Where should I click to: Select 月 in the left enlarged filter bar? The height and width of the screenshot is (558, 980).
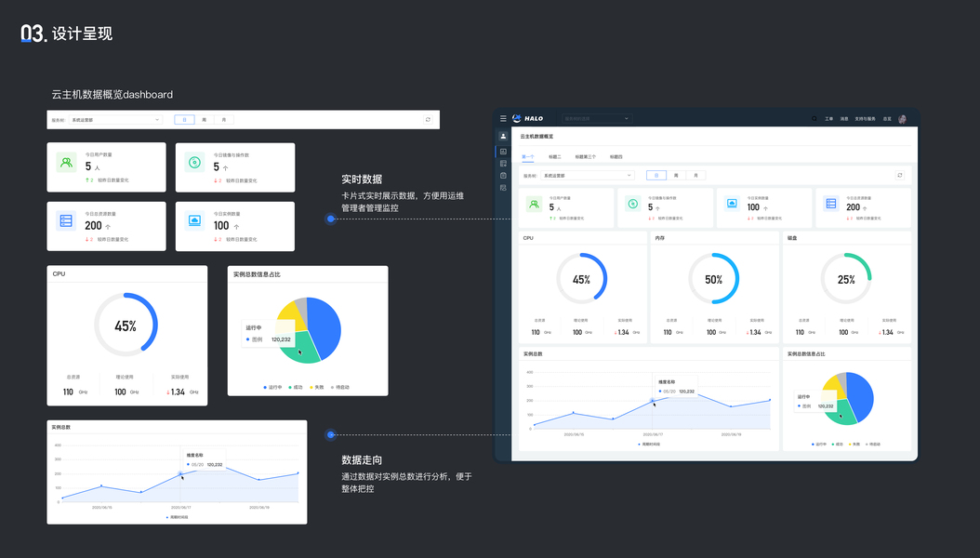point(224,119)
